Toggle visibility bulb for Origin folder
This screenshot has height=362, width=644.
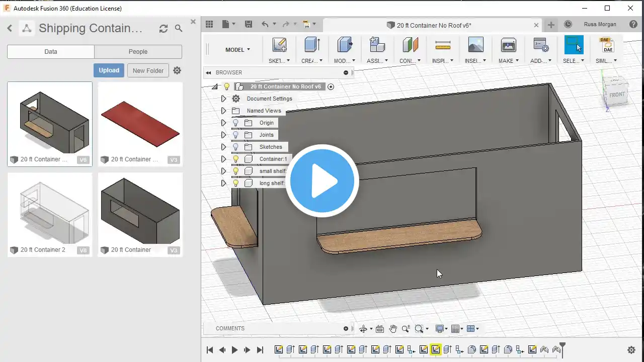tap(235, 123)
